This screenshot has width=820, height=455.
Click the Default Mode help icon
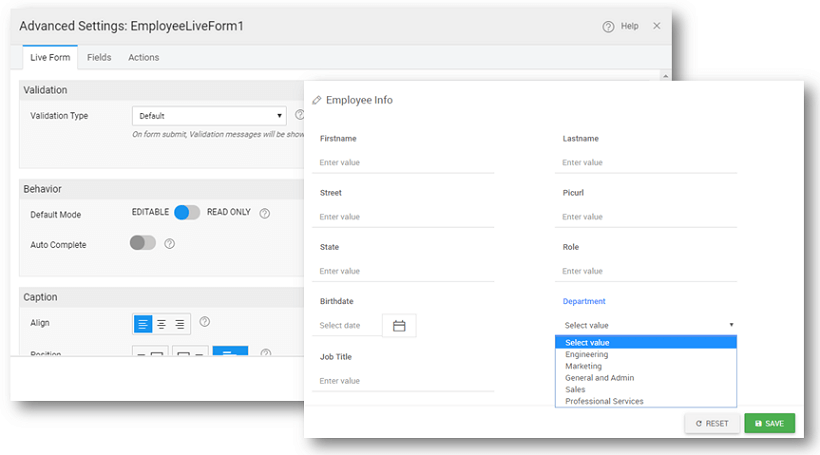click(265, 213)
